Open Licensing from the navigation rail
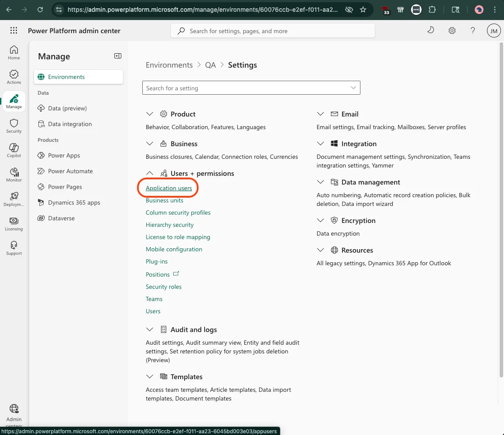Screen dimensions: 504x435 pos(14,223)
